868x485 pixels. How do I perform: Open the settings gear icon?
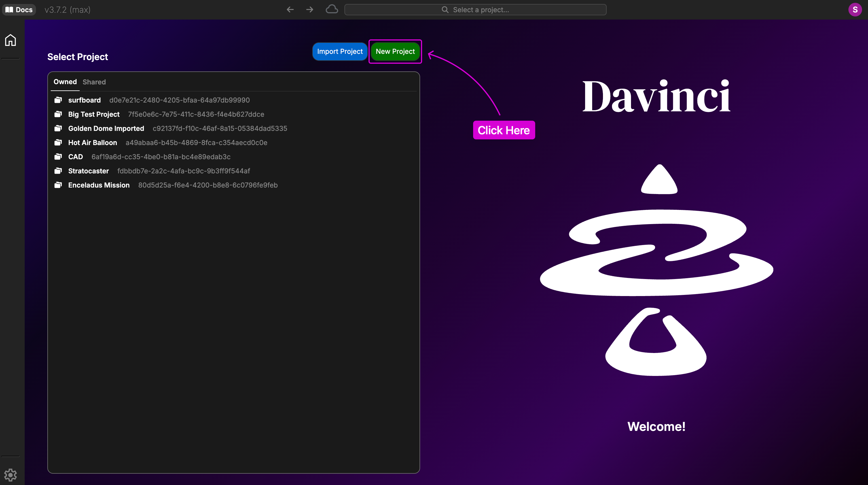[10, 475]
